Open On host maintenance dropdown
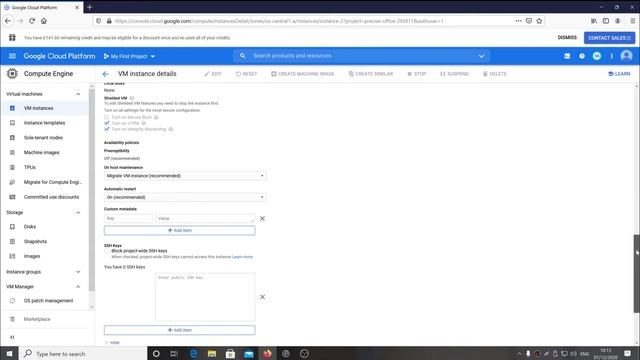The image size is (640, 360). click(185, 176)
